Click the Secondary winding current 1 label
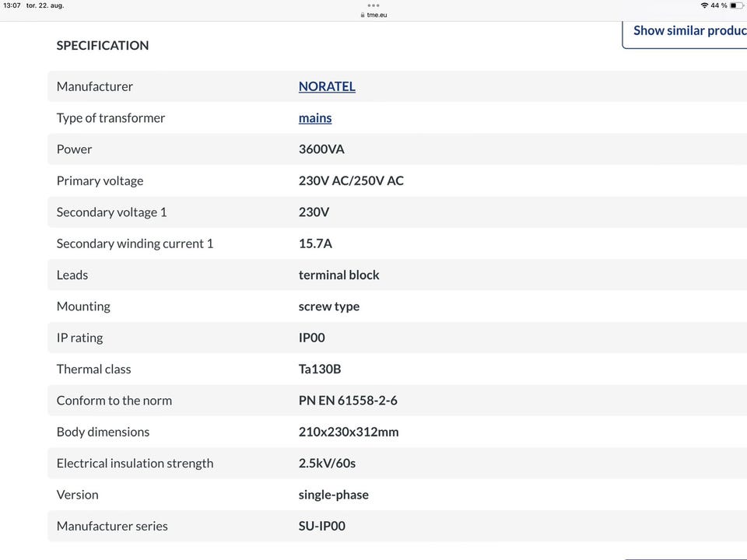Image resolution: width=747 pixels, height=560 pixels. pyautogui.click(x=135, y=243)
